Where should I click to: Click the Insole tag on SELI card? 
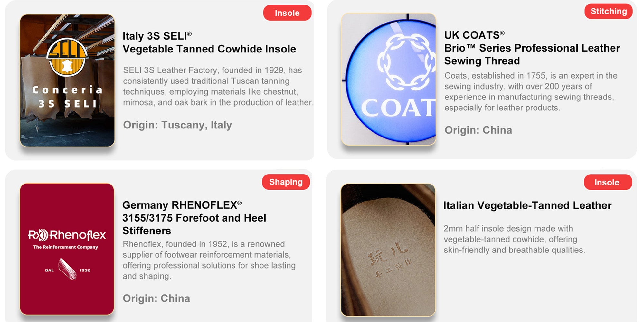[x=287, y=13]
